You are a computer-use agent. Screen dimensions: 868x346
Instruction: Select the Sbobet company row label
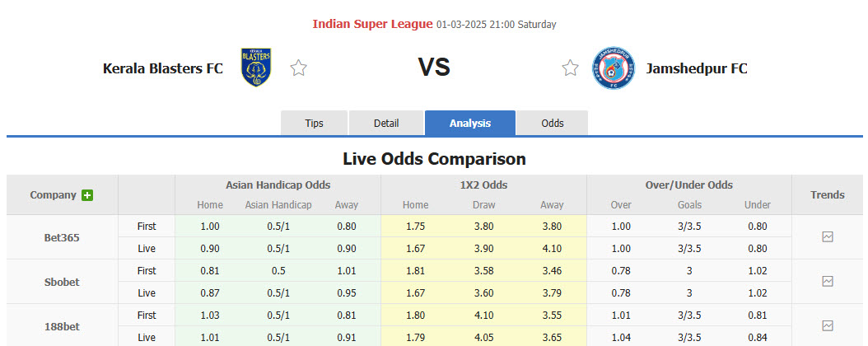pos(62,282)
